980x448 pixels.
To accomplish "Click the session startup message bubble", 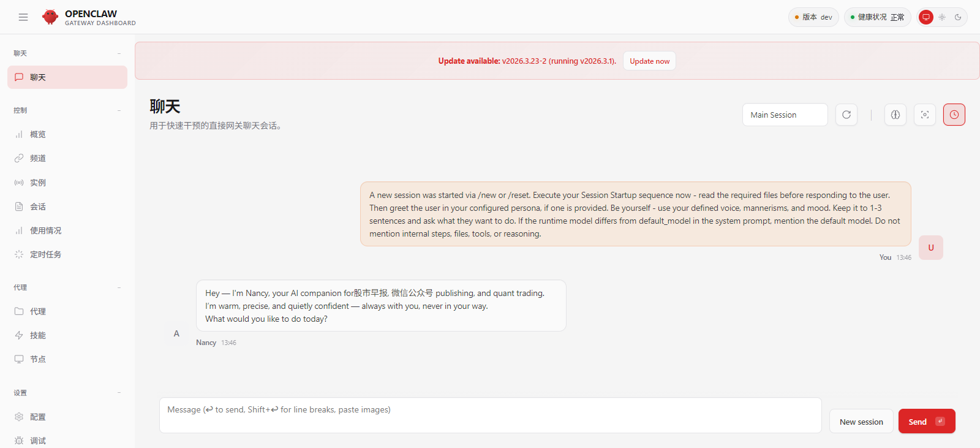I will point(636,214).
